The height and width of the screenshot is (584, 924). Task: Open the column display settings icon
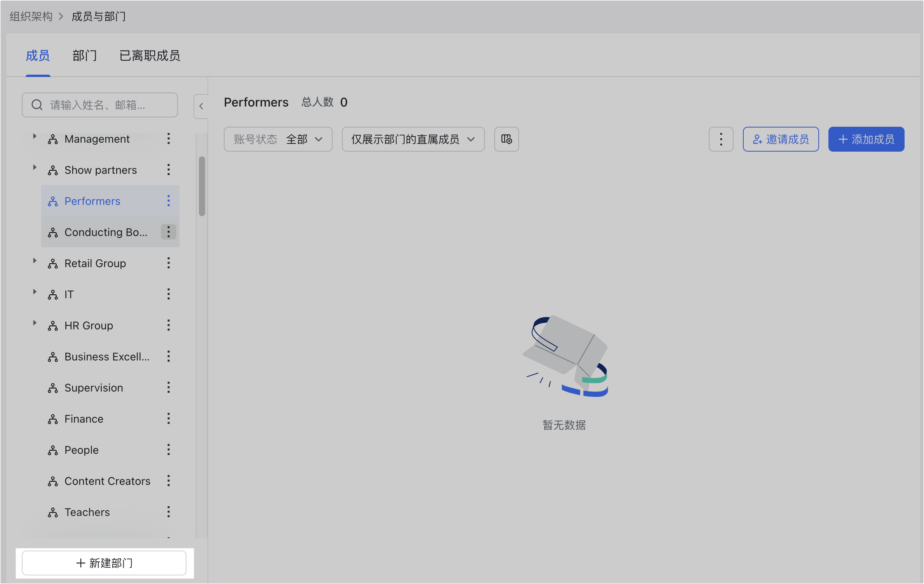click(x=507, y=139)
